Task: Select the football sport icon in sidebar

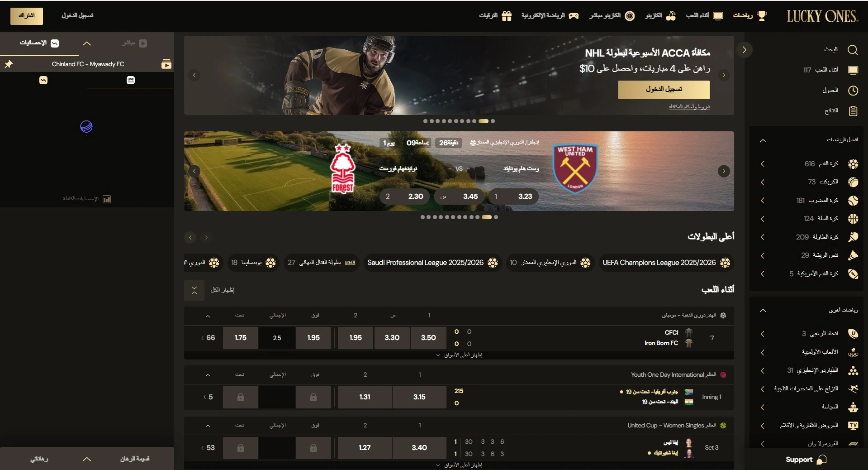Action: (x=853, y=164)
